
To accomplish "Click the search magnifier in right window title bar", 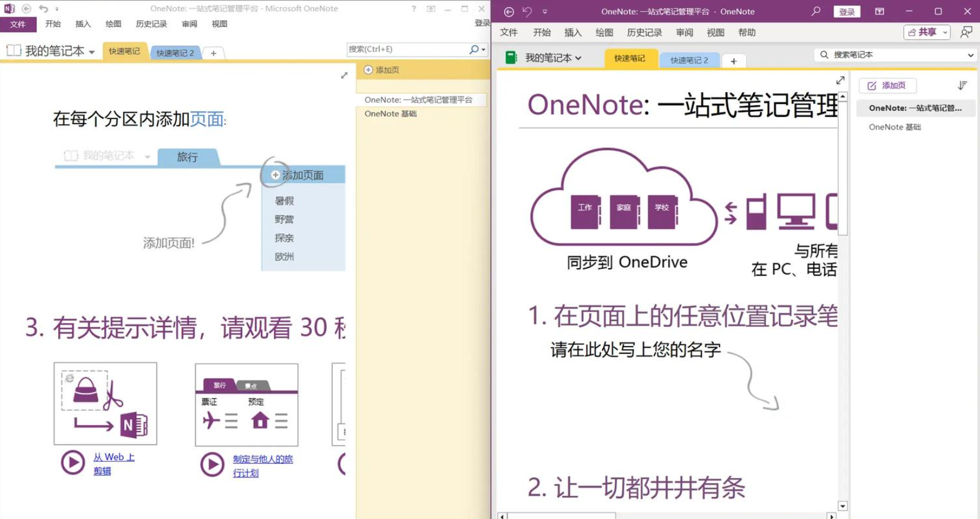I will pyautogui.click(x=816, y=11).
